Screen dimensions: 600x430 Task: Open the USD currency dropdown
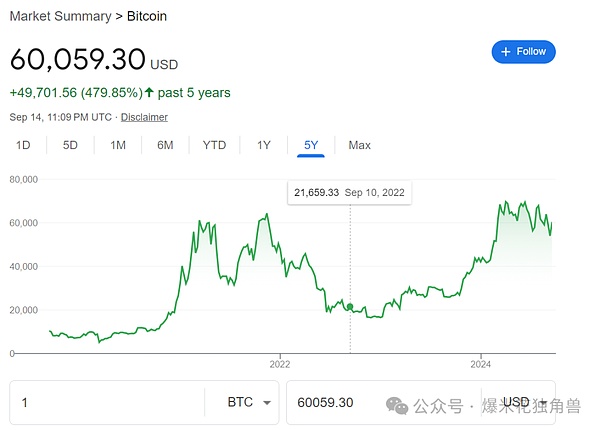526,402
